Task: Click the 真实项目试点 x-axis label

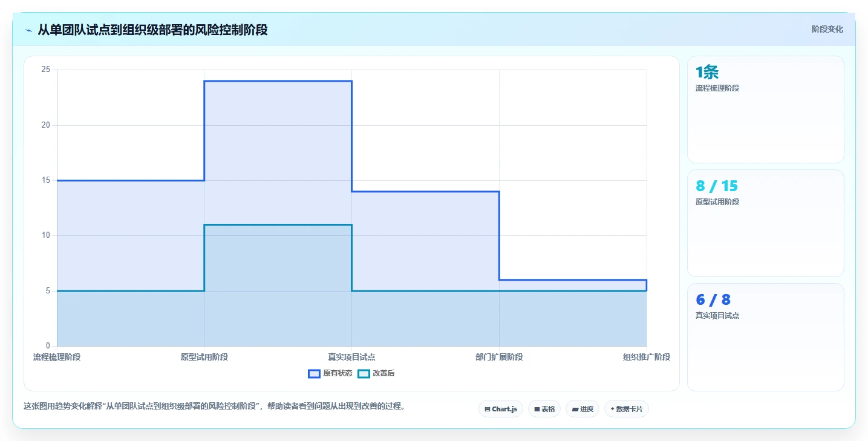Action: [351, 357]
